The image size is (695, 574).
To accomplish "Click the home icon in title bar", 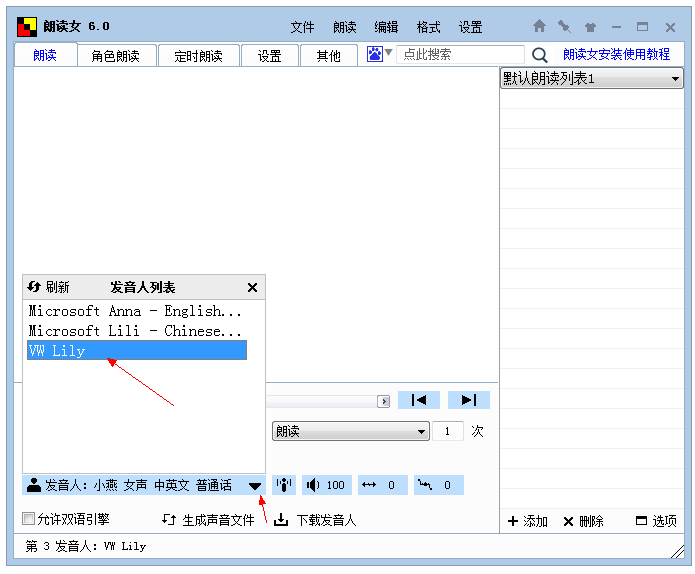I will (x=539, y=27).
